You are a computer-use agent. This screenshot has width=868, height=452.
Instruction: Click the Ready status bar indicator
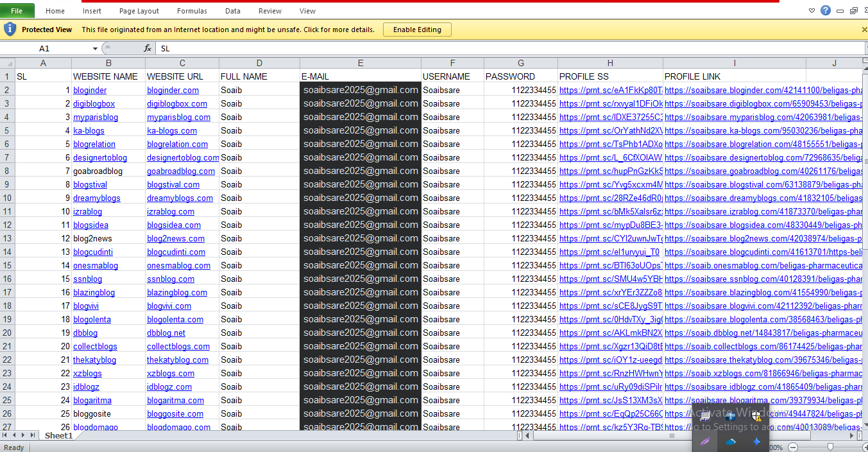pyautogui.click(x=13, y=448)
